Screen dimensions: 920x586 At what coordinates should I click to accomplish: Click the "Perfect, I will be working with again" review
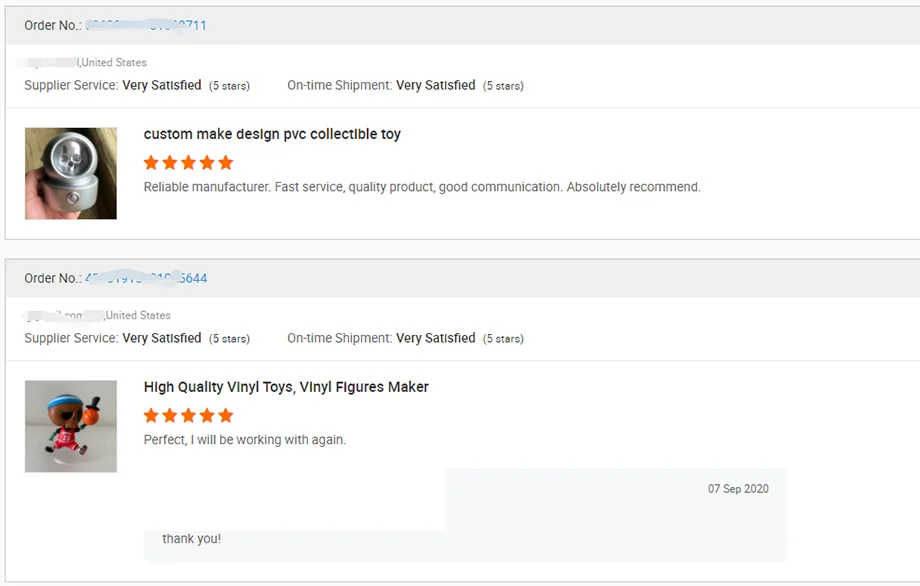tap(245, 440)
